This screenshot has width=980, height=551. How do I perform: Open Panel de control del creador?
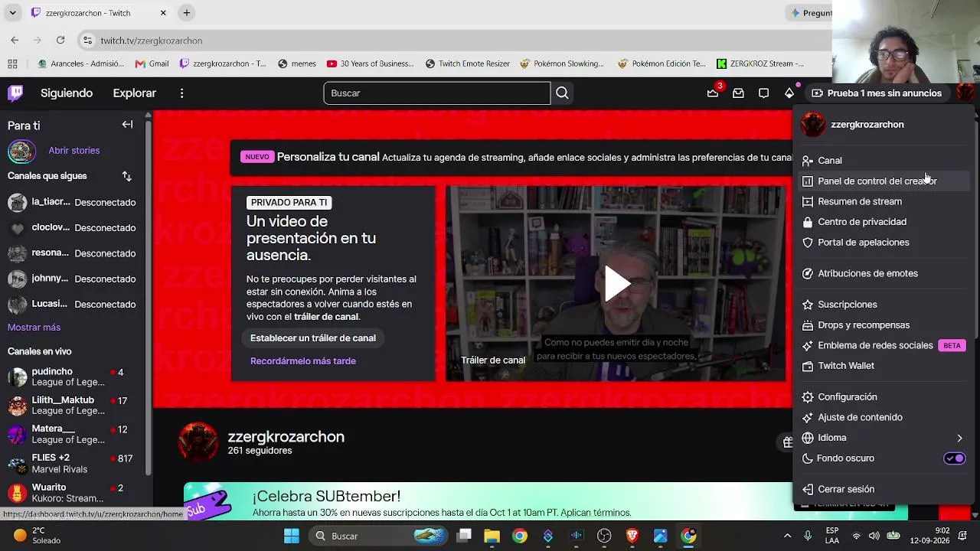click(x=884, y=181)
